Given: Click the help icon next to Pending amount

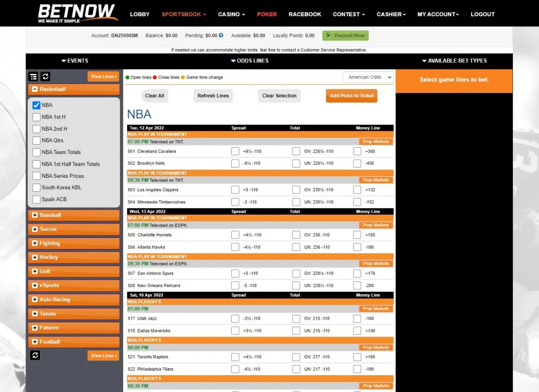Looking at the screenshot, I should tap(221, 35).
